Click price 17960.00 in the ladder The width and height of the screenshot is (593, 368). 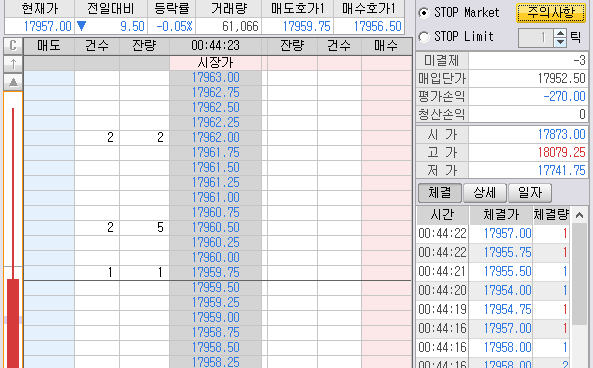[216, 258]
